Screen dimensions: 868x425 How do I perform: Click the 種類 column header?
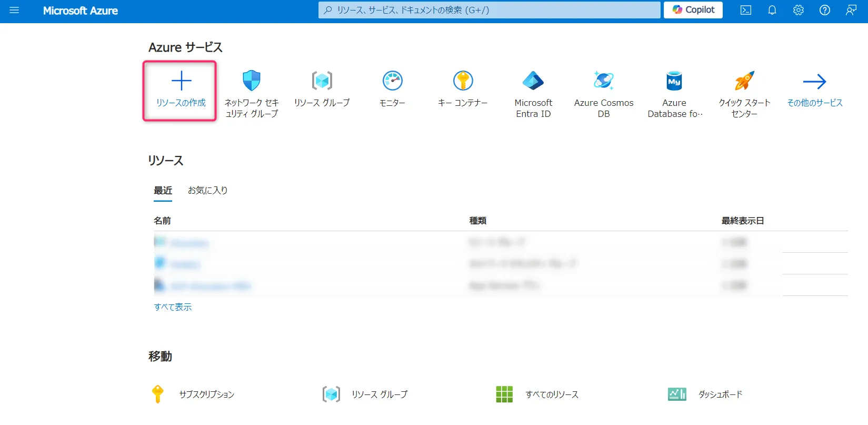[478, 221]
